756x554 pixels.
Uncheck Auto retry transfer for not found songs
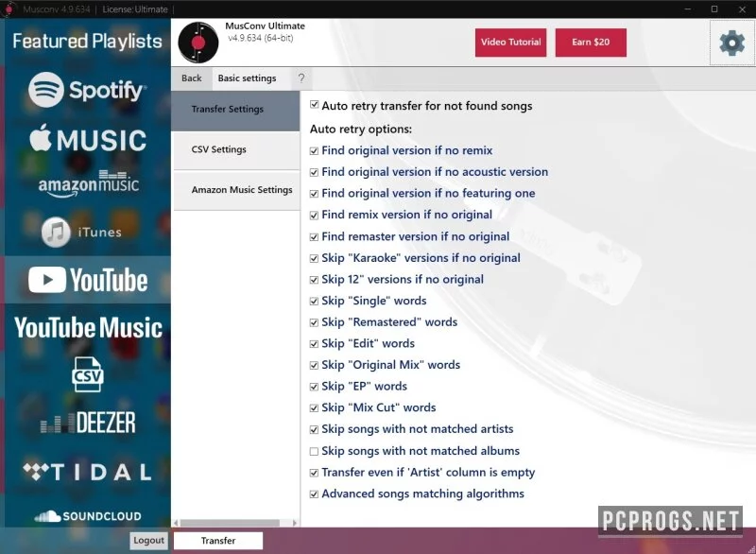tap(315, 105)
